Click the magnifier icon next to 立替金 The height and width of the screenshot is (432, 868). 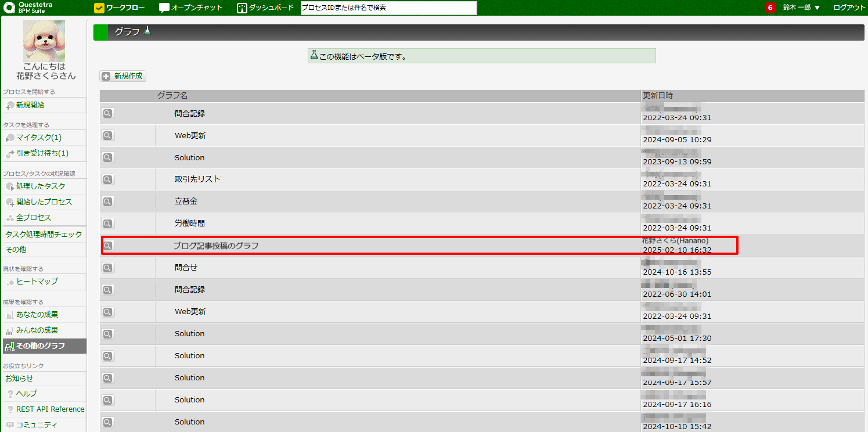[x=108, y=201]
